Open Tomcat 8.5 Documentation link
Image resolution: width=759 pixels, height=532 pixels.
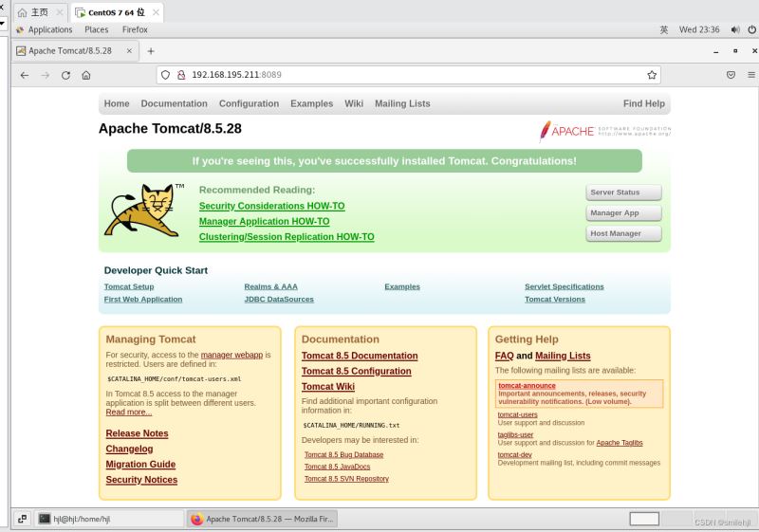tap(360, 356)
